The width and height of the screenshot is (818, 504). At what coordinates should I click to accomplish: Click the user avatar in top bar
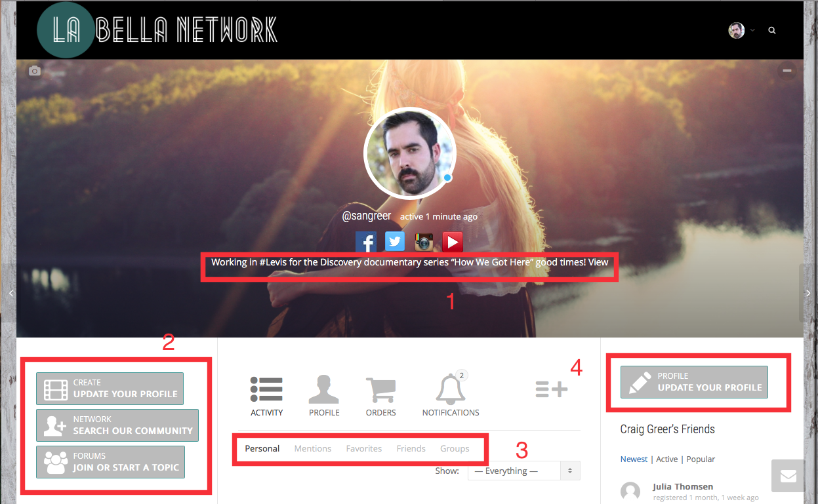[737, 30]
